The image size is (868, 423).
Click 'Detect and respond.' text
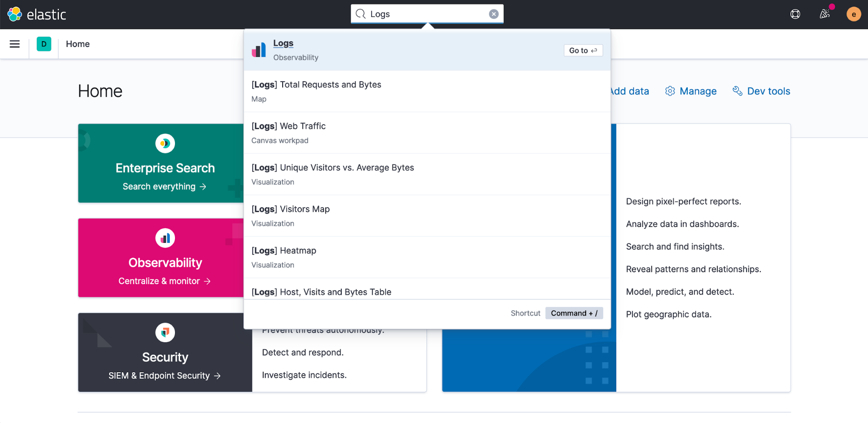(x=303, y=352)
